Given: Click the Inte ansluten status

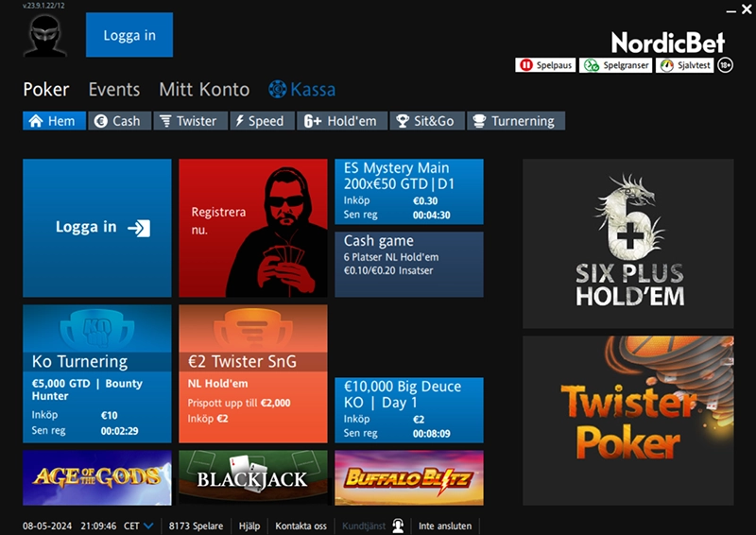Looking at the screenshot, I should 445,526.
